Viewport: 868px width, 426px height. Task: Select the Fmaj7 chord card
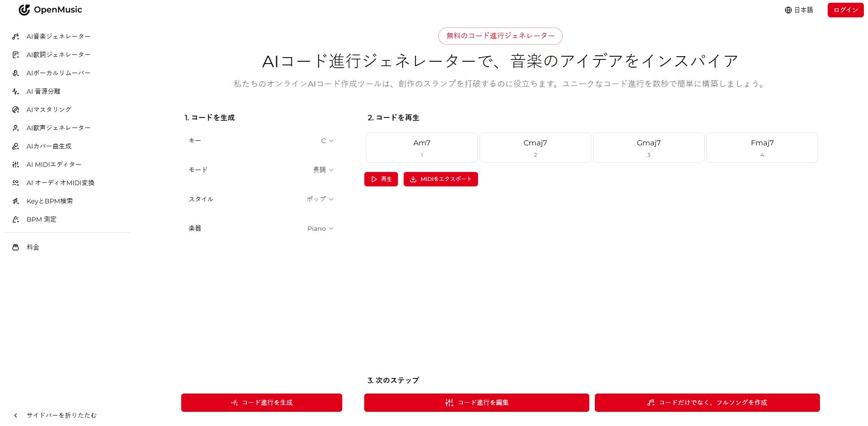click(762, 148)
